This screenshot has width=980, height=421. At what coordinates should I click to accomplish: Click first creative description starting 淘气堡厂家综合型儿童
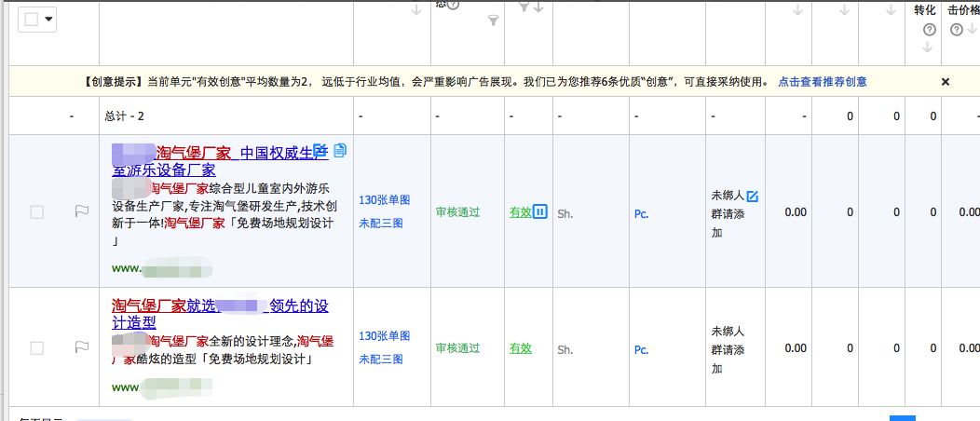(x=225, y=214)
